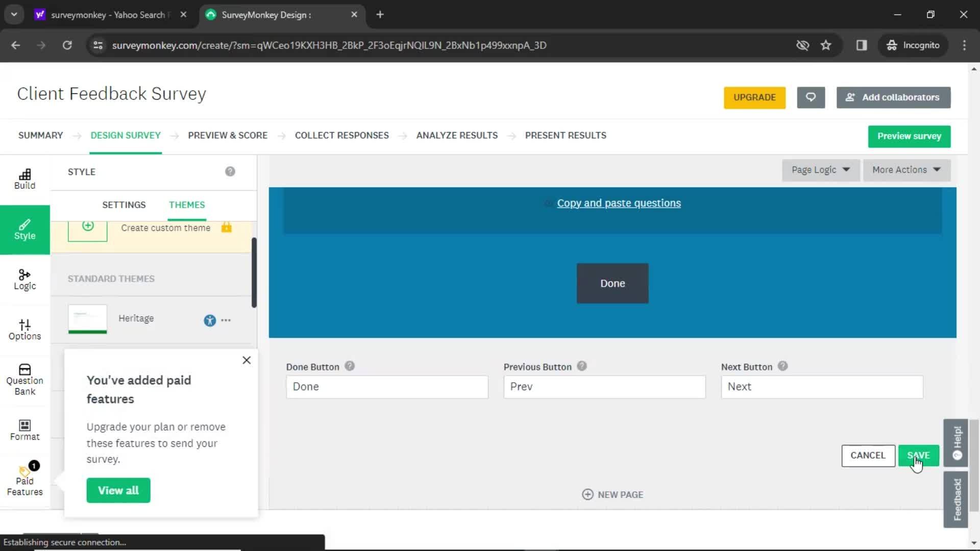Open the Logic panel icon

[25, 279]
